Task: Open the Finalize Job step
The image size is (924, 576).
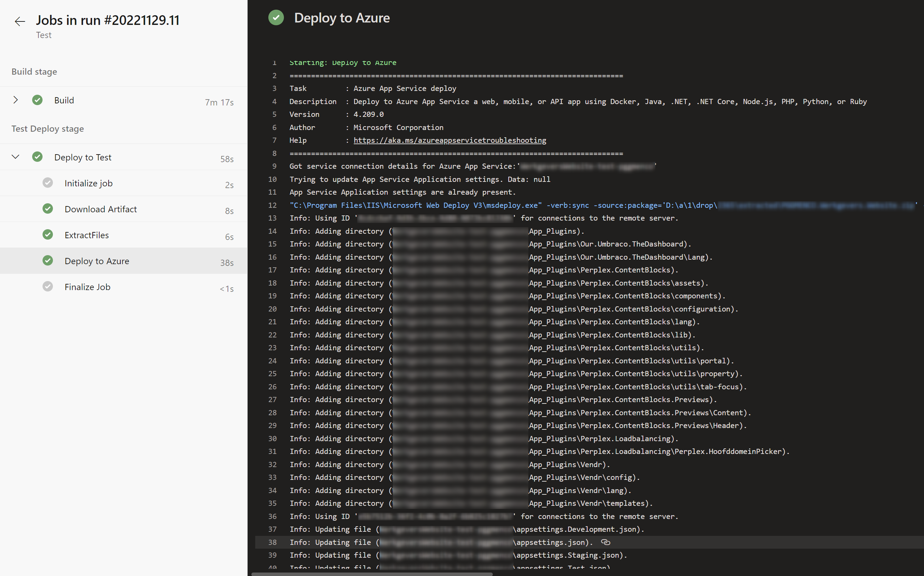Action: click(x=123, y=287)
